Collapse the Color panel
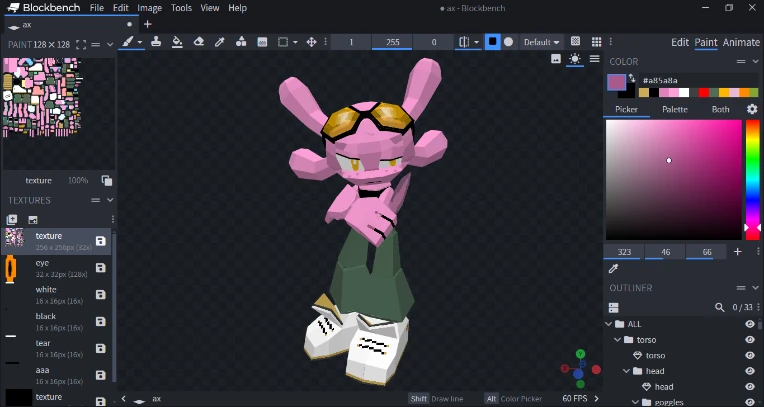The height and width of the screenshot is (407, 764). [x=755, y=61]
